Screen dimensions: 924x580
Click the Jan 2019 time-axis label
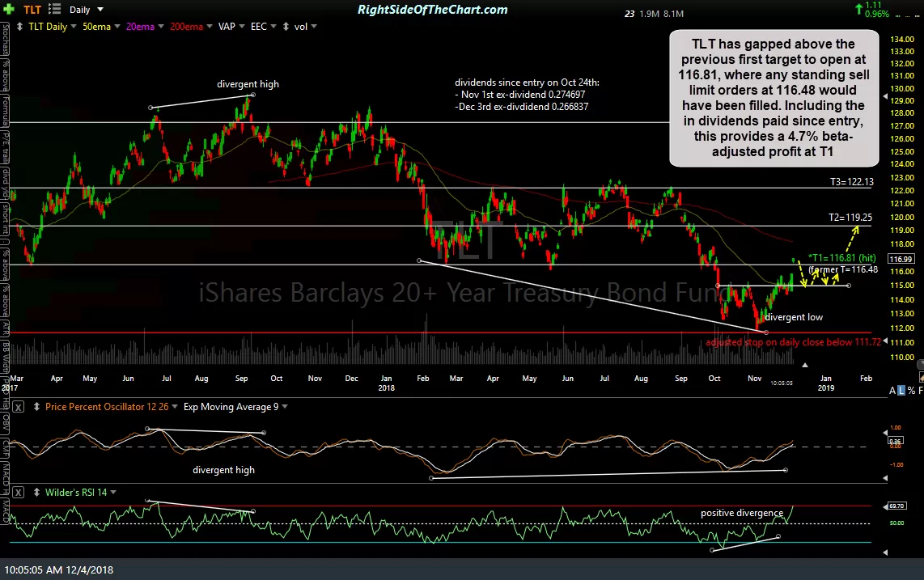click(825, 383)
